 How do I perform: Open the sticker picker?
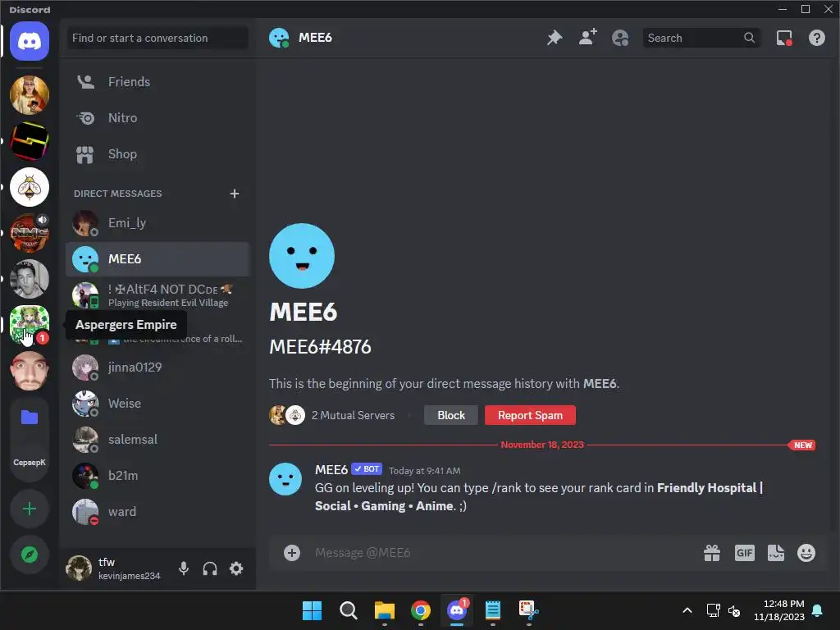pyautogui.click(x=775, y=553)
